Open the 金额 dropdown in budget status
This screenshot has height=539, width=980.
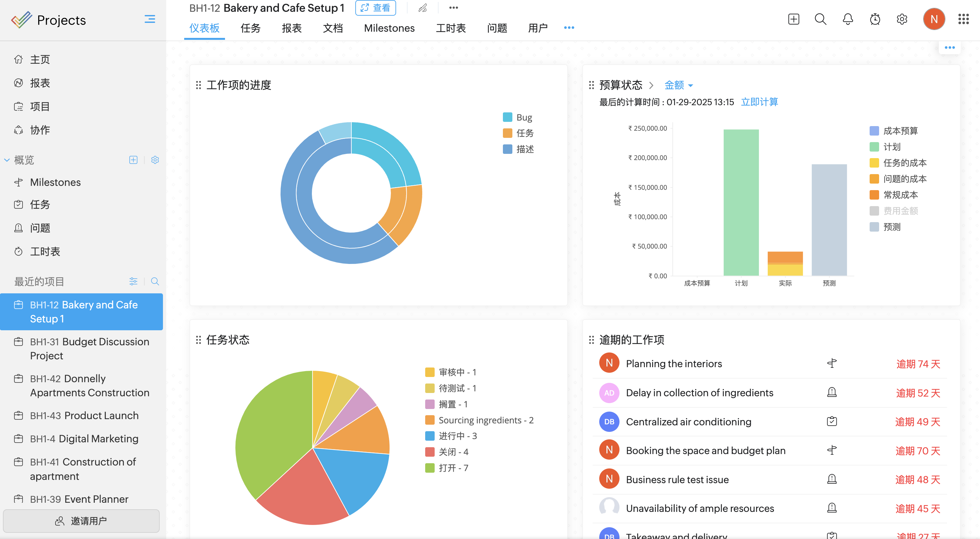pos(678,85)
